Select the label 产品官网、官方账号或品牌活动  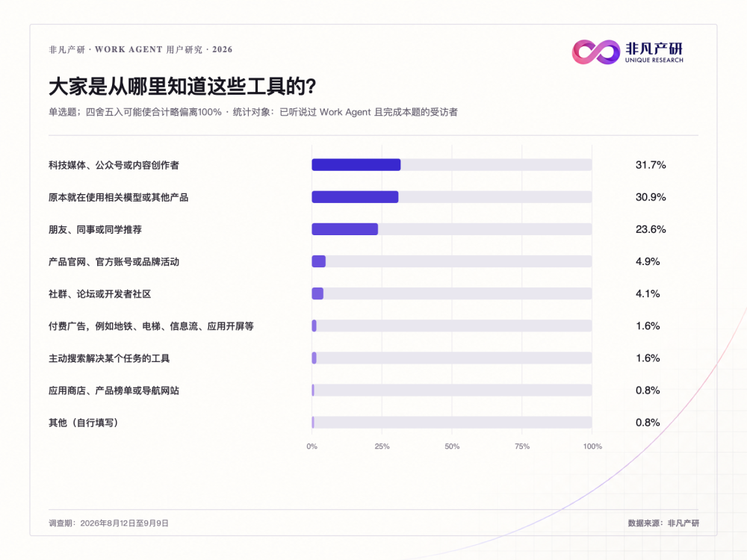114,261
